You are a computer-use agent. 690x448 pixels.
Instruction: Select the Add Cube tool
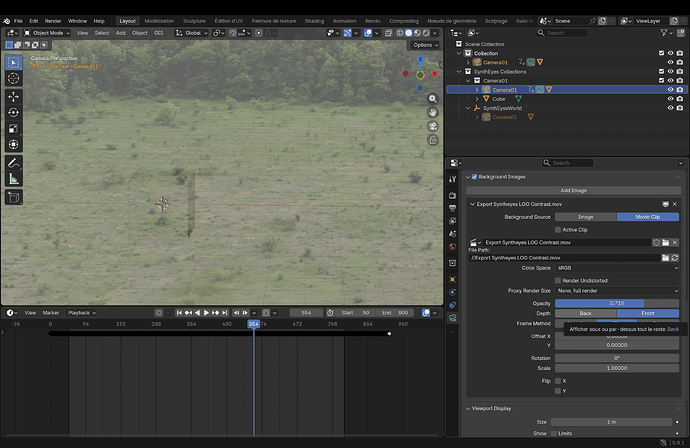(x=14, y=198)
